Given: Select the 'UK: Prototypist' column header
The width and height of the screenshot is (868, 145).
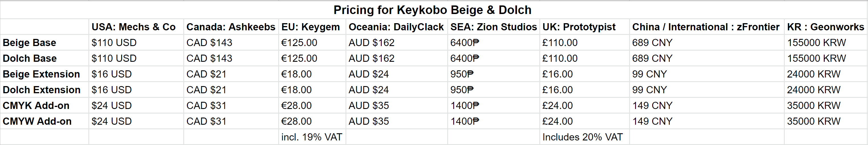Looking at the screenshot, I should (x=579, y=27).
